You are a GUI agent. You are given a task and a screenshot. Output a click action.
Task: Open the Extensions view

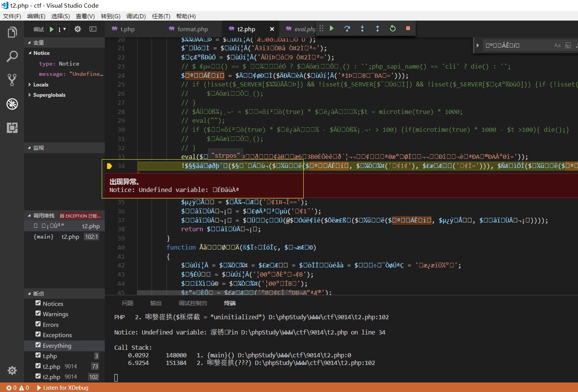pyautogui.click(x=12, y=128)
